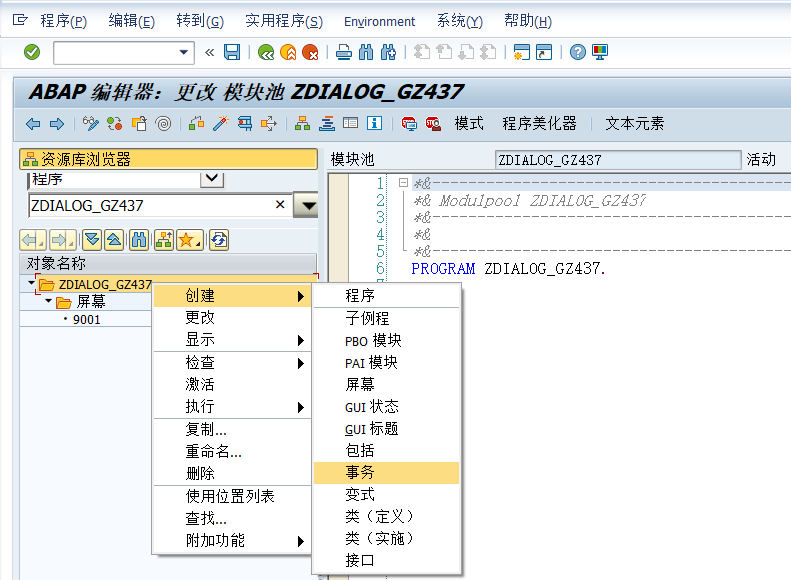
Task: Open the Environment menu
Action: point(379,22)
